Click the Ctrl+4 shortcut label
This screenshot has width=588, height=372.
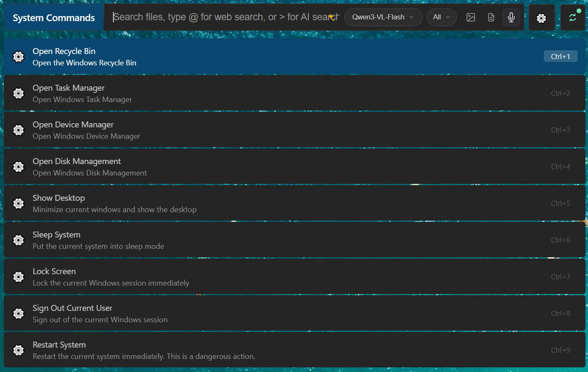tap(561, 167)
